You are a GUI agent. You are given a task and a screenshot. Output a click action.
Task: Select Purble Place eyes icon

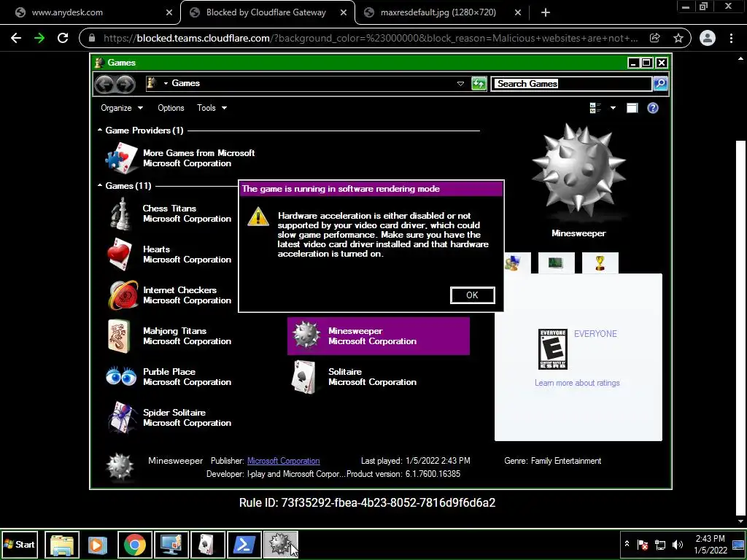[x=121, y=376]
